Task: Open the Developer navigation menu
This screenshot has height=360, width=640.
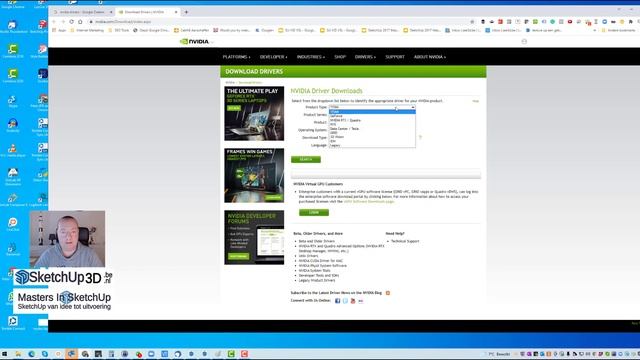Action: point(273,57)
